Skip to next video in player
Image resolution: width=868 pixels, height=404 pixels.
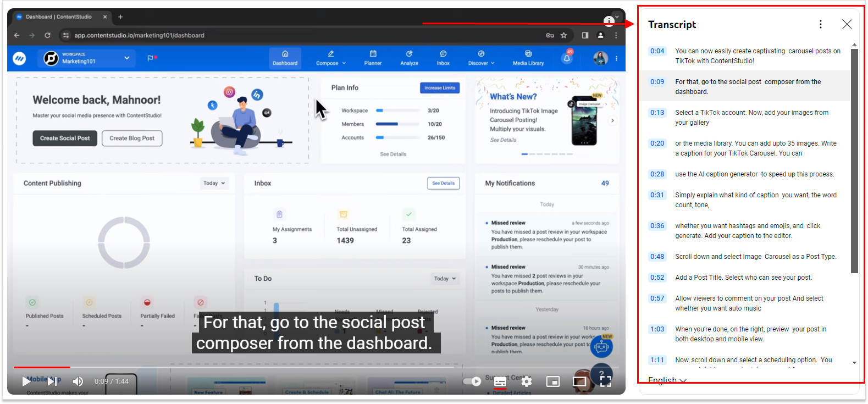click(52, 381)
